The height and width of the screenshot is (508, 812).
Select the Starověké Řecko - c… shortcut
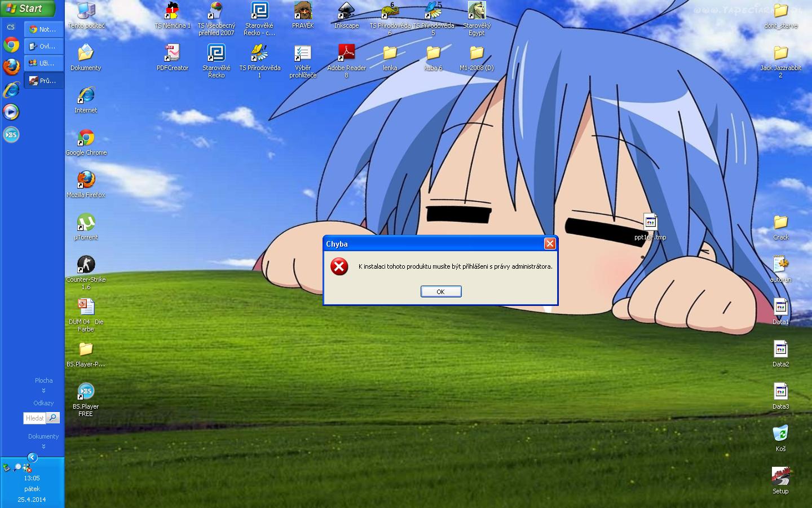(x=259, y=19)
